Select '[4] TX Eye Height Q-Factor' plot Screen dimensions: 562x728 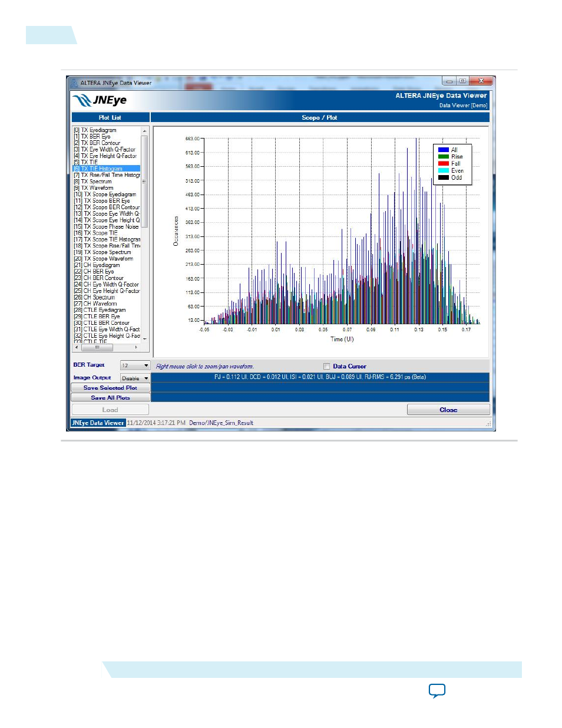tap(105, 156)
